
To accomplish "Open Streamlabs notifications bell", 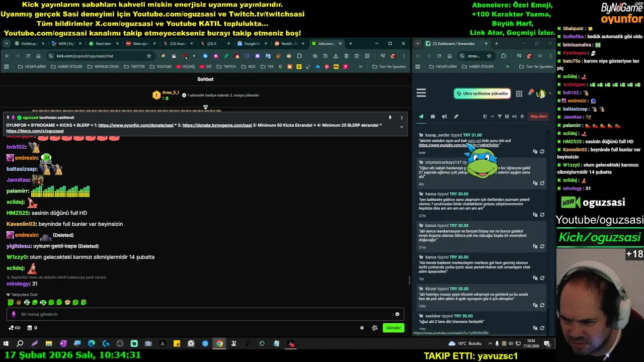I will 530,94.
